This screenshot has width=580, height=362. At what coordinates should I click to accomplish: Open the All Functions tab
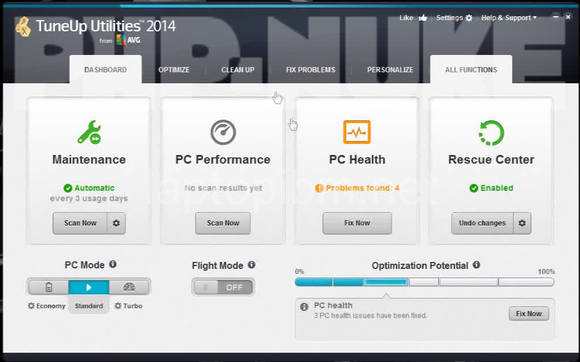[x=471, y=70]
